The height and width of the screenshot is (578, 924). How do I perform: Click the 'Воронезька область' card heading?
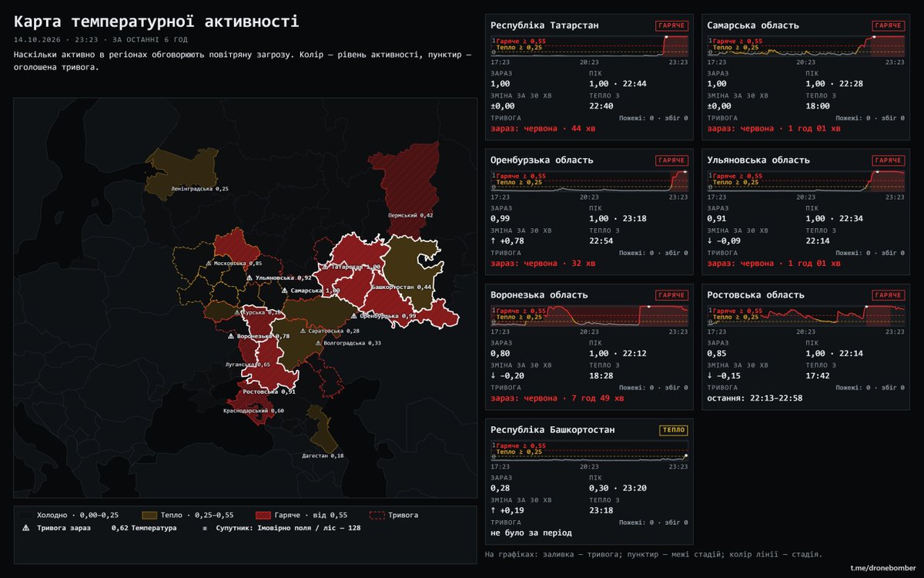539,295
